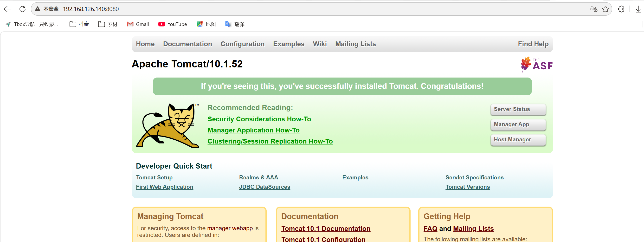Open Examples in the top navigation bar
This screenshot has height=242, width=644.
[x=289, y=44]
